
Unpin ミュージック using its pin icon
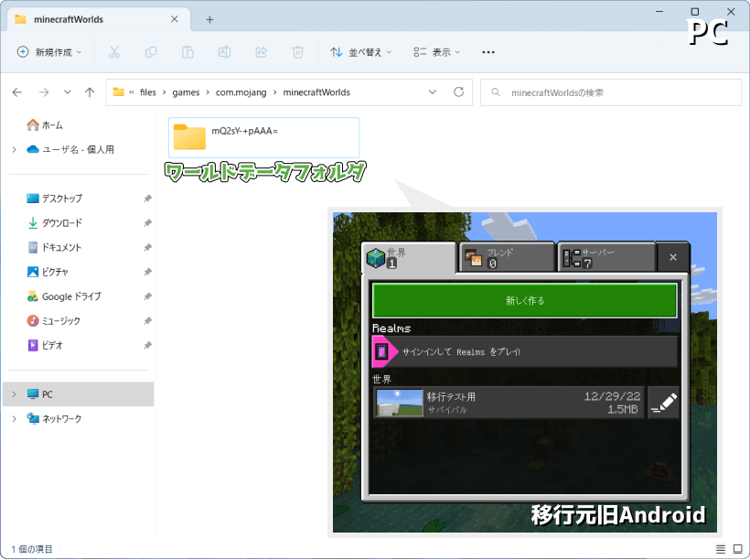tap(147, 320)
